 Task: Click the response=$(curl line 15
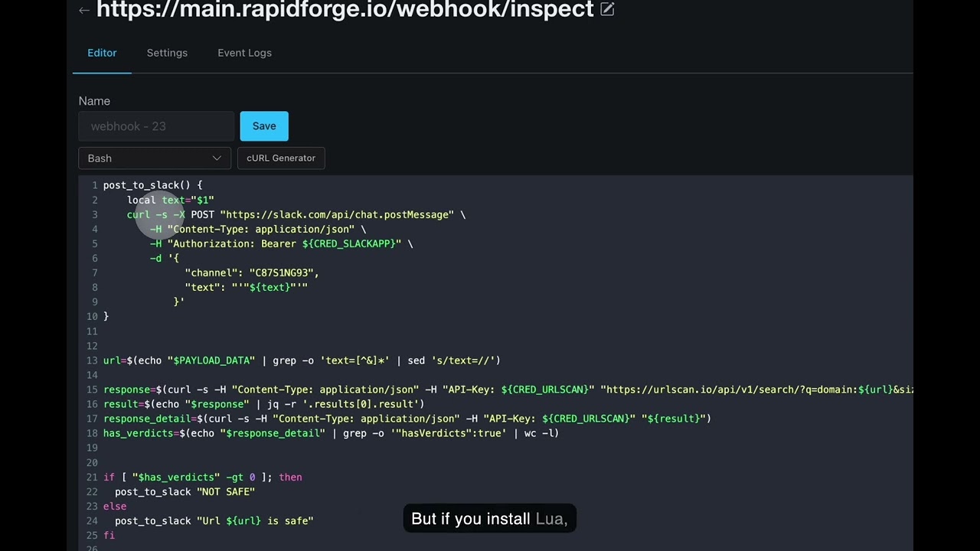[x=508, y=390]
